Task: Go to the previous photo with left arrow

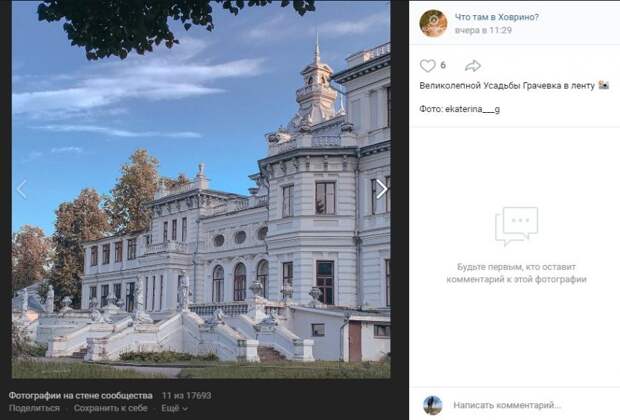Action: tap(22, 189)
